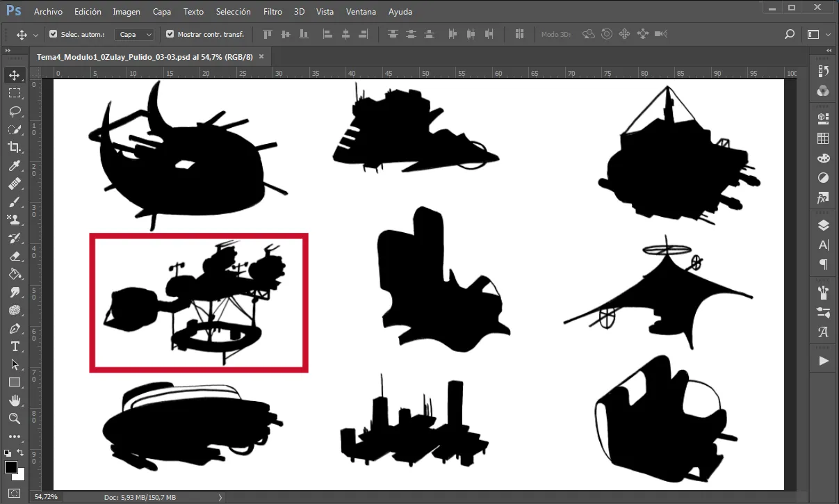Viewport: 839px width, 504px height.
Task: Toggle the Selec. autom. checkbox
Action: coord(54,34)
